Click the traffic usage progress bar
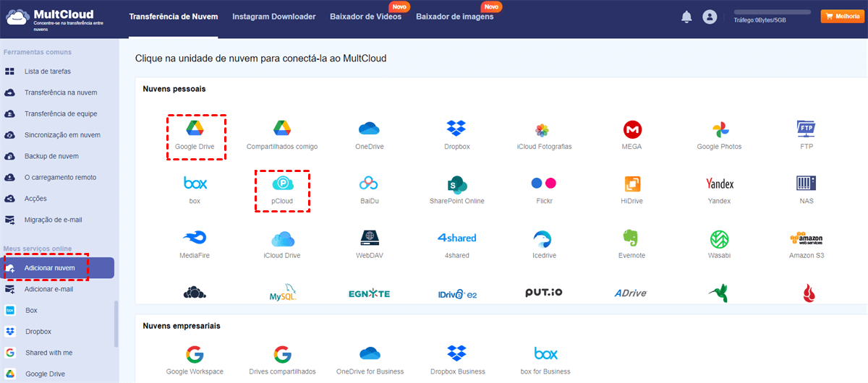Viewport: 868px width, 383px height. coord(772,12)
